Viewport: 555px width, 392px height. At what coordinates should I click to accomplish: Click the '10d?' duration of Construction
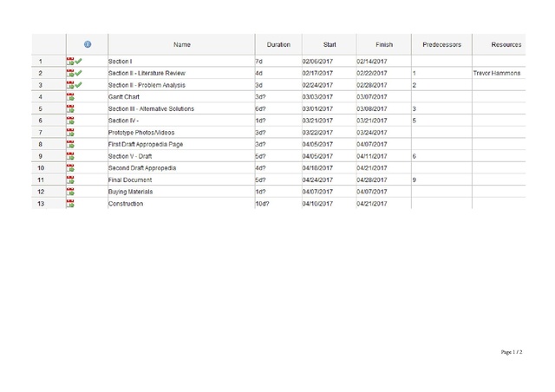[x=262, y=204]
